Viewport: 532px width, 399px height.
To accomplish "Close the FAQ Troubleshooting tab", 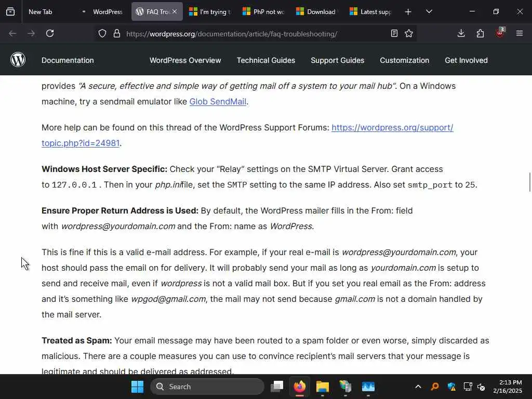I will [175, 11].
